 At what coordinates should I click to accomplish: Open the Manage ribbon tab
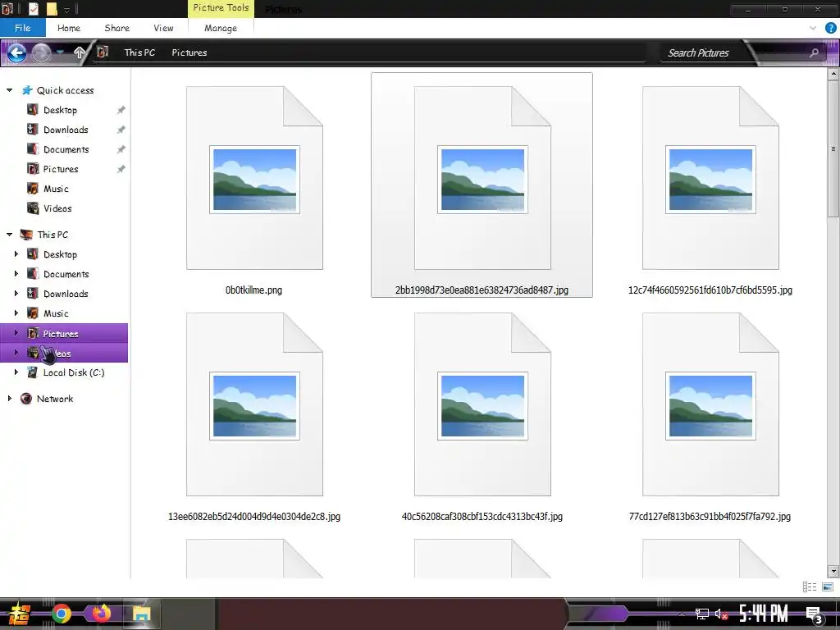tap(221, 28)
